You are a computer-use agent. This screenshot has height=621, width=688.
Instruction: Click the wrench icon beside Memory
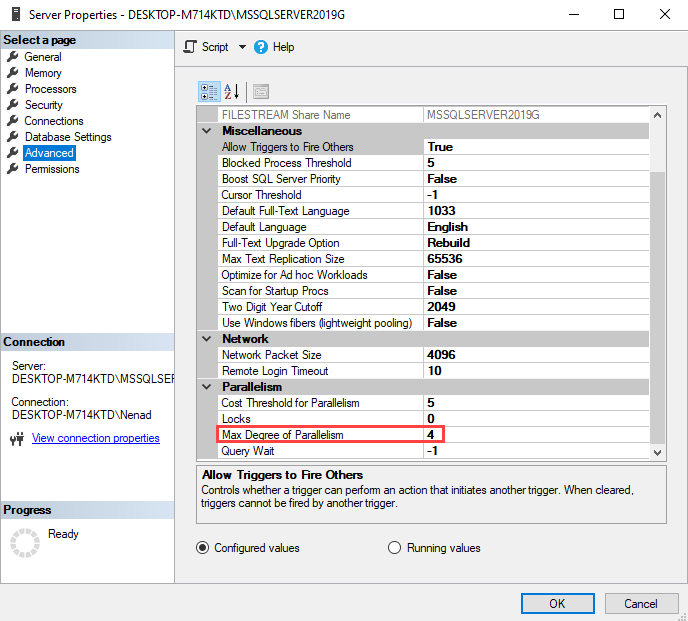click(x=13, y=72)
